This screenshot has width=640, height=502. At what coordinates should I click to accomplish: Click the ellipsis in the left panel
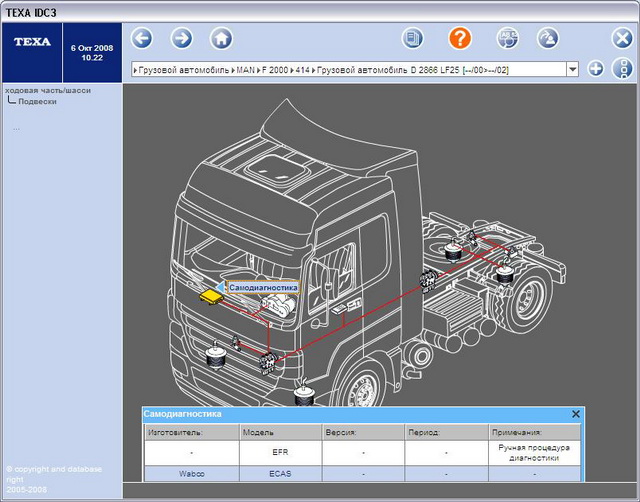click(16, 129)
